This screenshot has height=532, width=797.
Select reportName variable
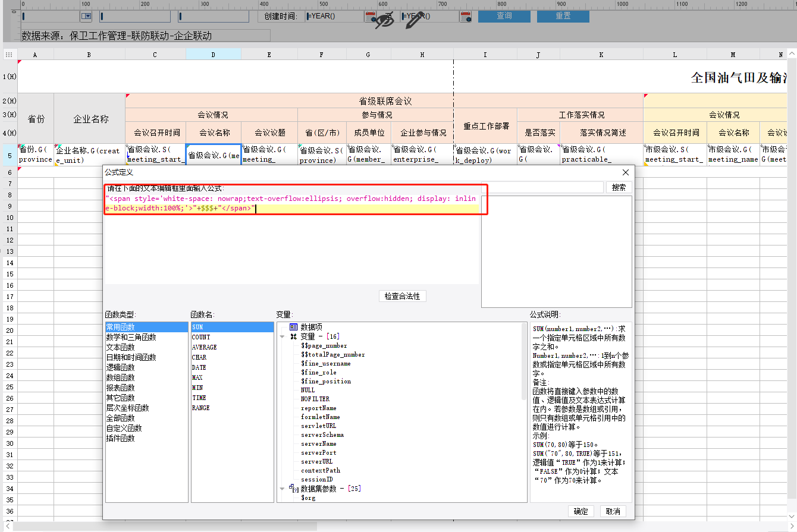click(x=319, y=408)
